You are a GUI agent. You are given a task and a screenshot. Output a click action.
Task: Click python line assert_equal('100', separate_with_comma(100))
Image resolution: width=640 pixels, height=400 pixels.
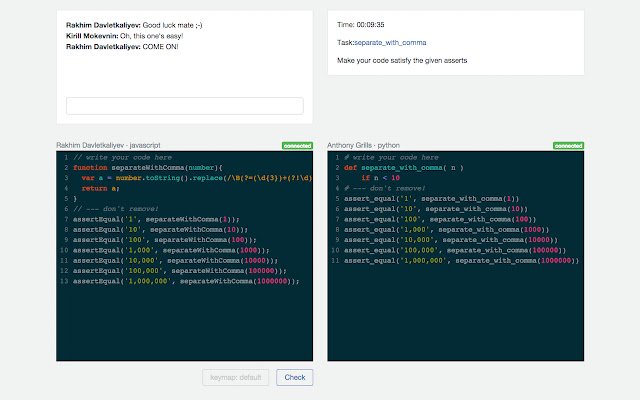[440, 219]
